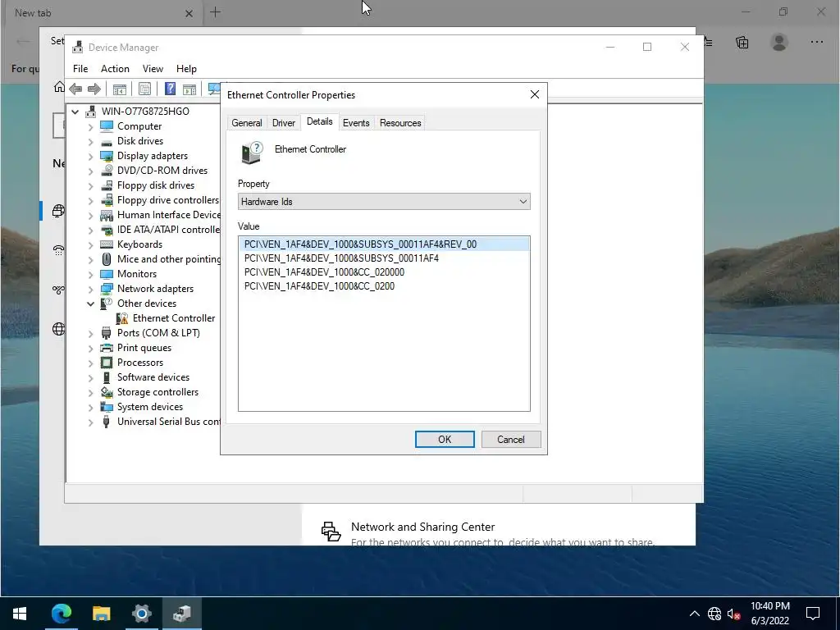Click OK in Ethernet Controller Properties
This screenshot has height=630, width=840.
pos(445,440)
